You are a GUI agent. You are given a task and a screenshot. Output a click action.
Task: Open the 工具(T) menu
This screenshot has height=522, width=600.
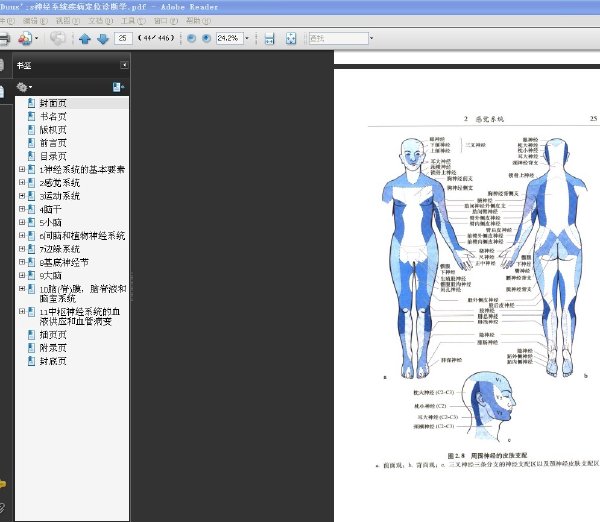pyautogui.click(x=134, y=21)
